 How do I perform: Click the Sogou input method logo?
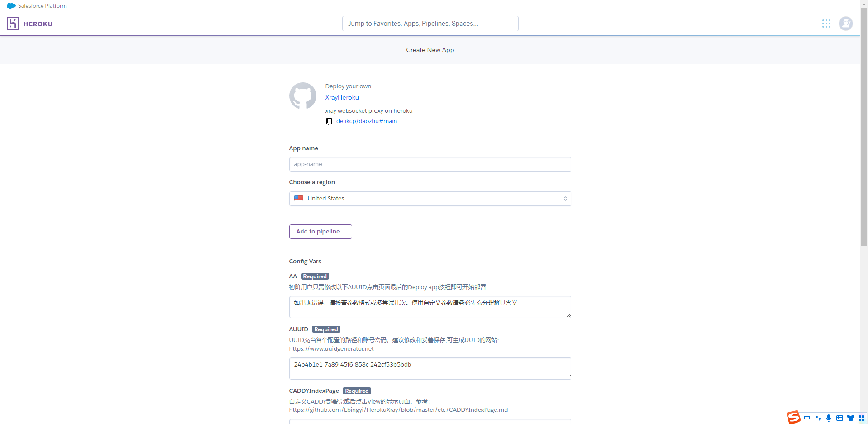click(x=793, y=417)
